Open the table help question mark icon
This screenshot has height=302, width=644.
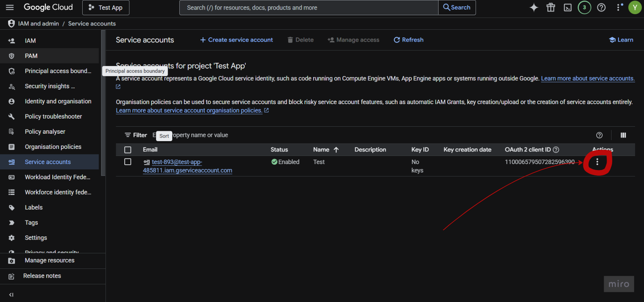click(599, 135)
